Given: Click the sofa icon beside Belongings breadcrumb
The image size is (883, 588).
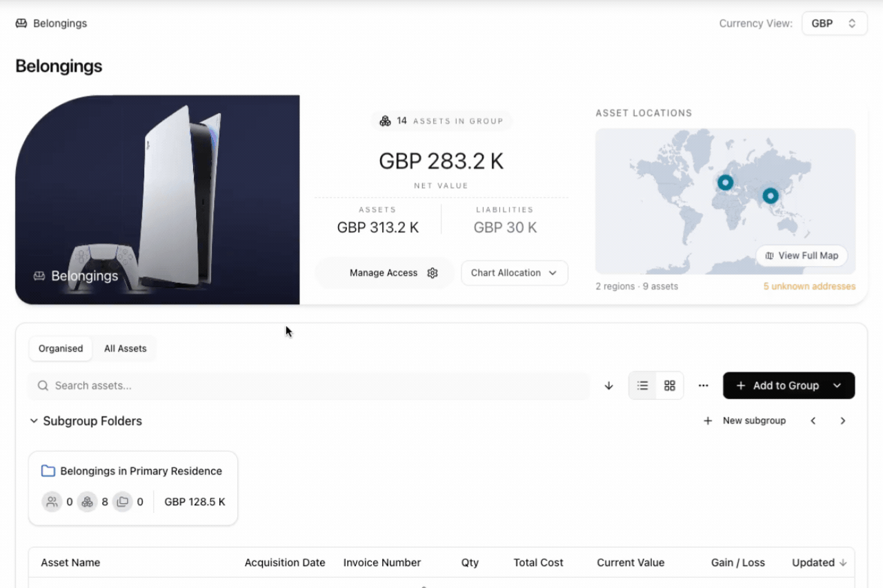Looking at the screenshot, I should (21, 23).
